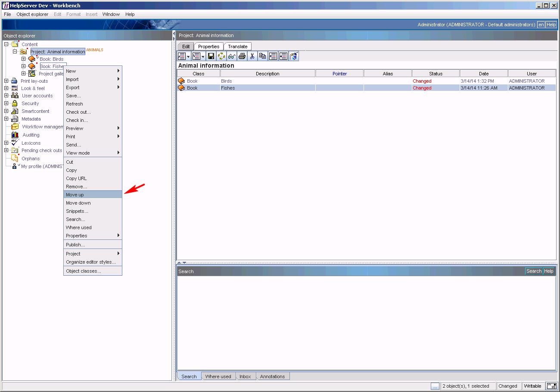The height and width of the screenshot is (392, 560).
Task: Open the File menu
Action: pyautogui.click(x=7, y=14)
